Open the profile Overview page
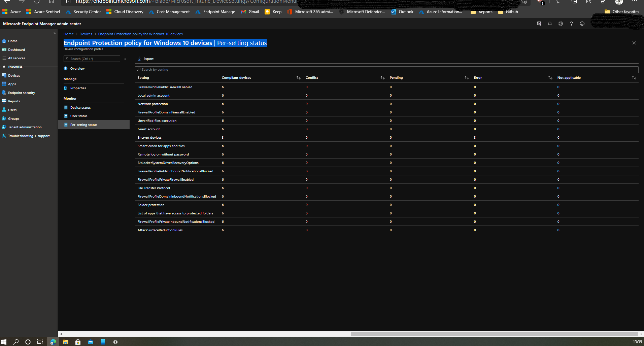Image resolution: width=644 pixels, height=346 pixels. pyautogui.click(x=77, y=68)
